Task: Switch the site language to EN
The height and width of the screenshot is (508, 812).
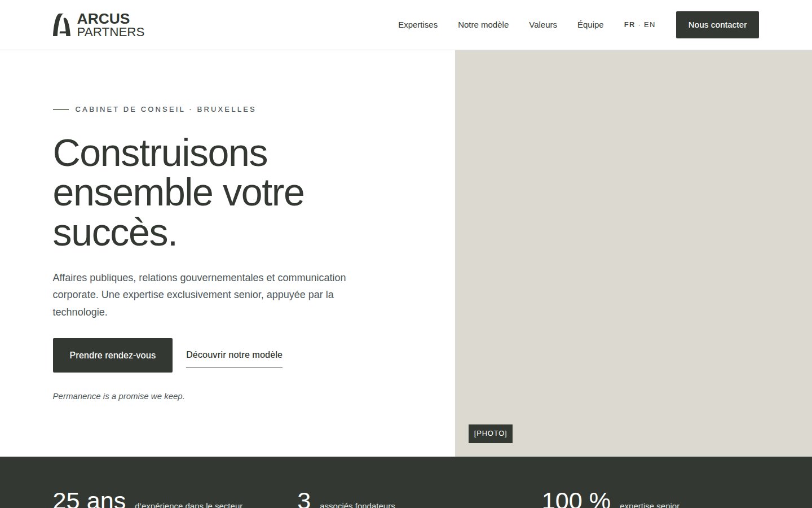Action: pyautogui.click(x=650, y=25)
